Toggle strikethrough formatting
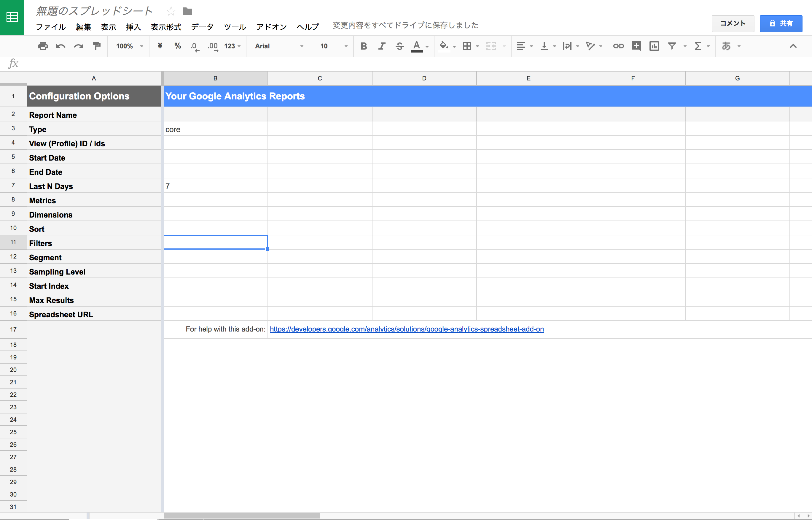812x520 pixels. 399,46
